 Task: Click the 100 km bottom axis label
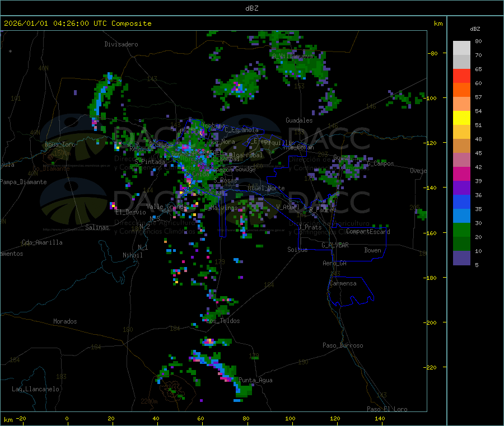(290, 419)
